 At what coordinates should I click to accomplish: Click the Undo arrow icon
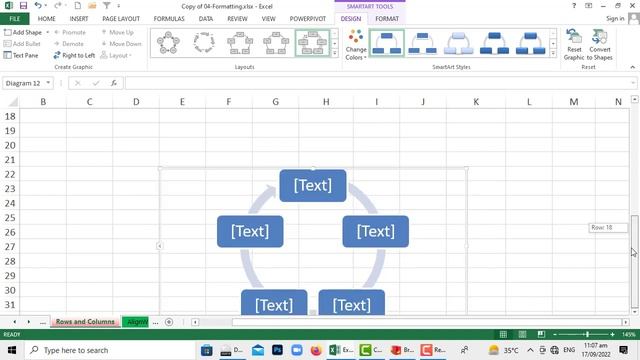(38, 6)
